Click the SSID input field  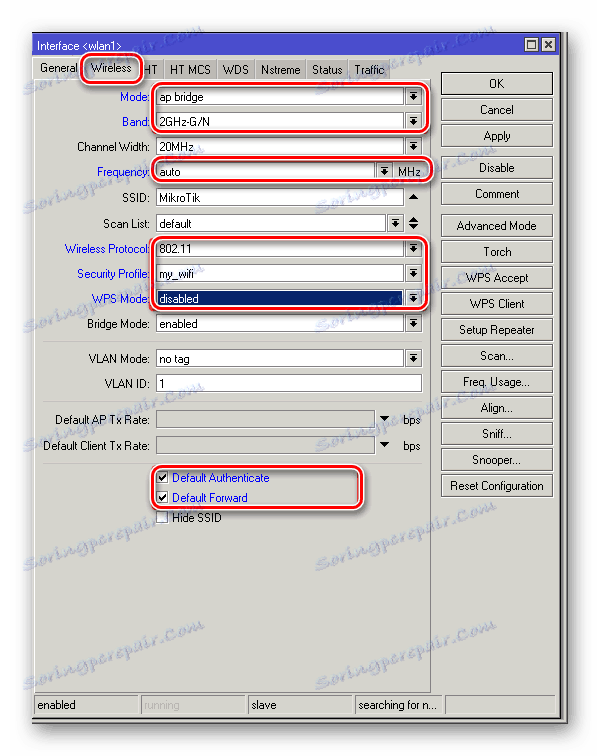coord(280,198)
